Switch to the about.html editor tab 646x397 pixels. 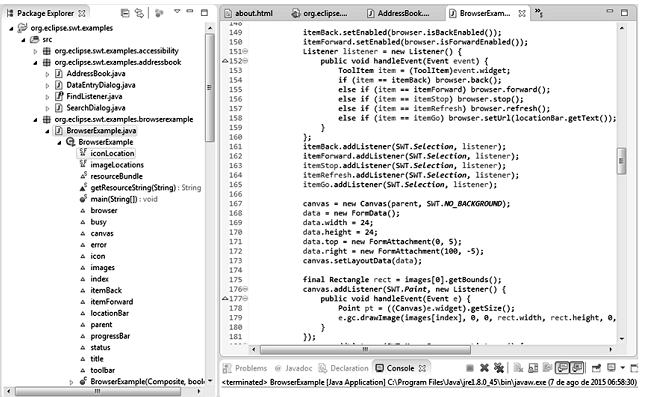point(248,13)
